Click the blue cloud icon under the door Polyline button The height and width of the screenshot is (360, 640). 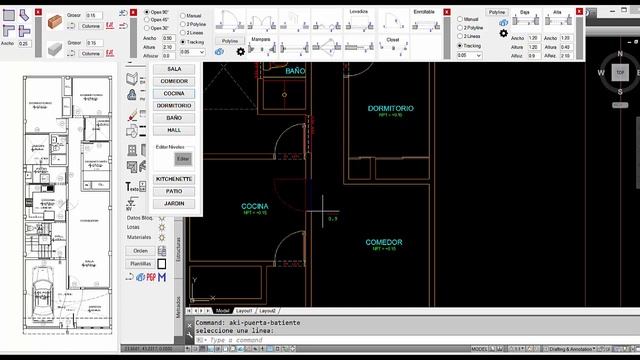coord(220,51)
